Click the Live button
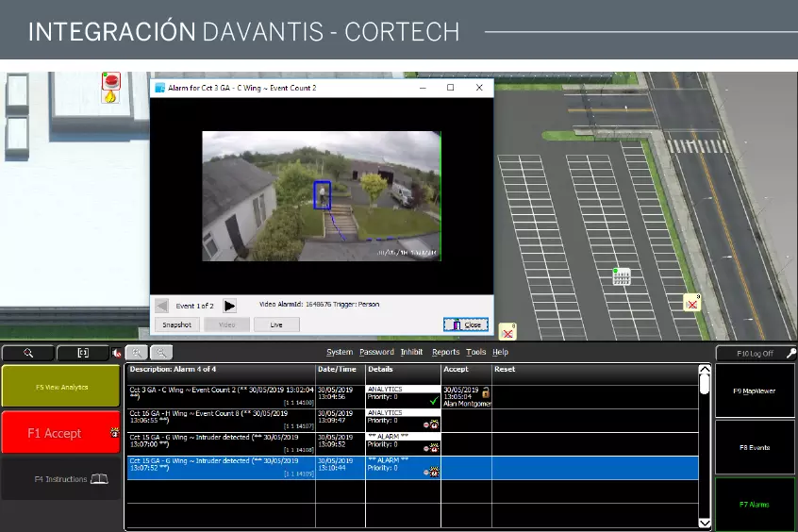 click(276, 324)
